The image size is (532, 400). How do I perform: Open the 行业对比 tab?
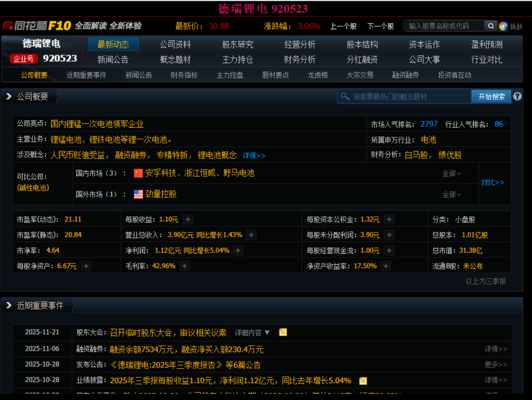(487, 60)
